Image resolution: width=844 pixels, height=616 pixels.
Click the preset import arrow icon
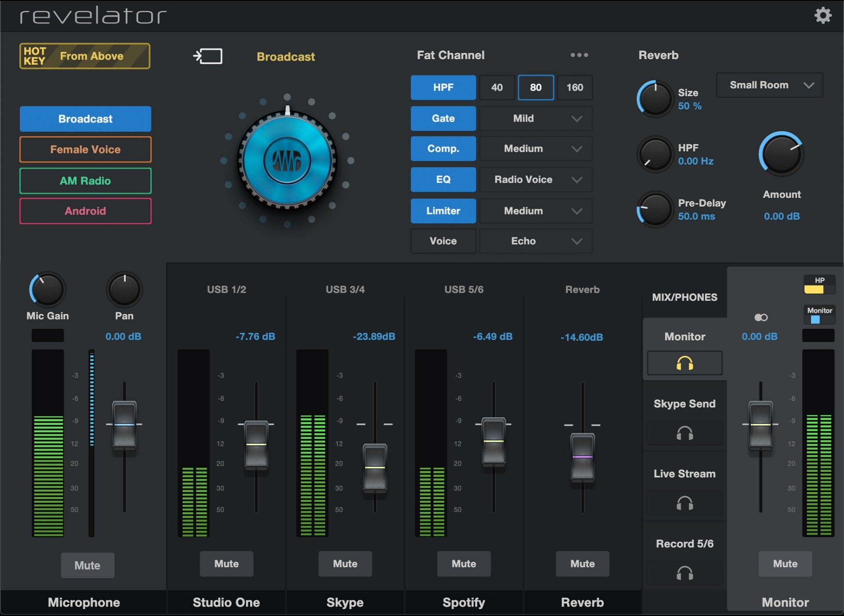click(208, 56)
